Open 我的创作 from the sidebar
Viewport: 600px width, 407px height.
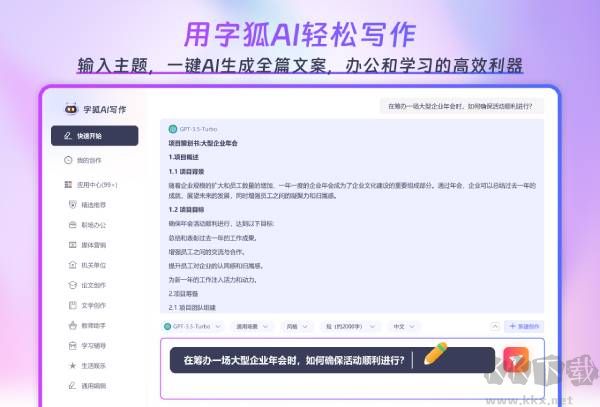click(88, 160)
